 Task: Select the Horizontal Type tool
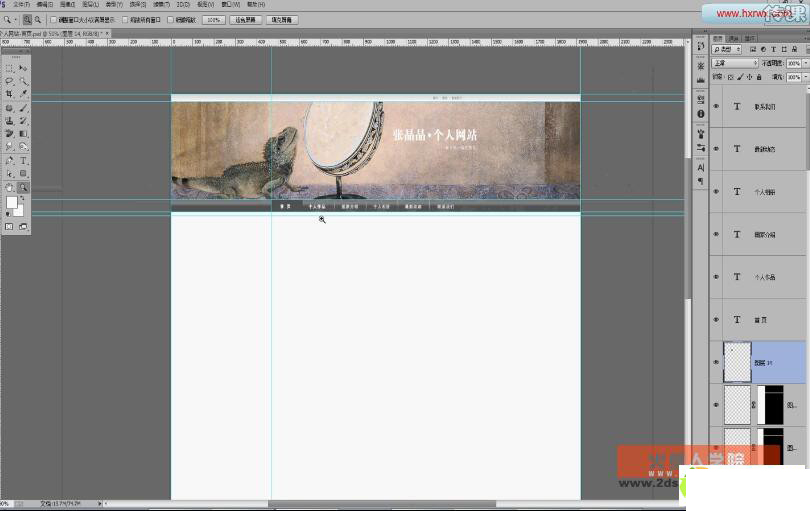click(x=24, y=160)
